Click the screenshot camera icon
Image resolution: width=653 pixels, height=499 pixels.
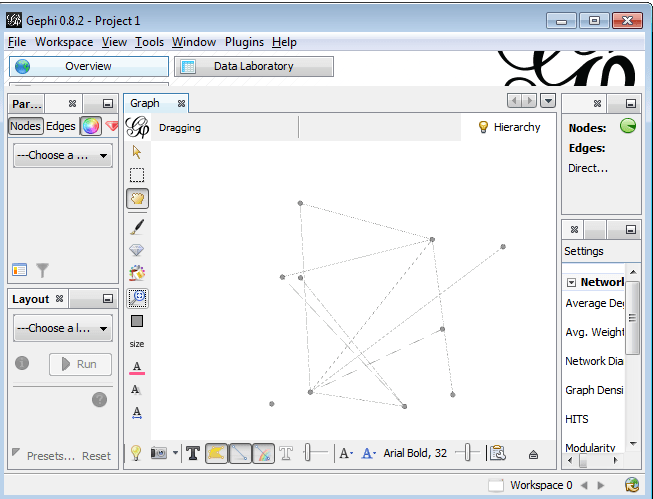pyautogui.click(x=158, y=453)
